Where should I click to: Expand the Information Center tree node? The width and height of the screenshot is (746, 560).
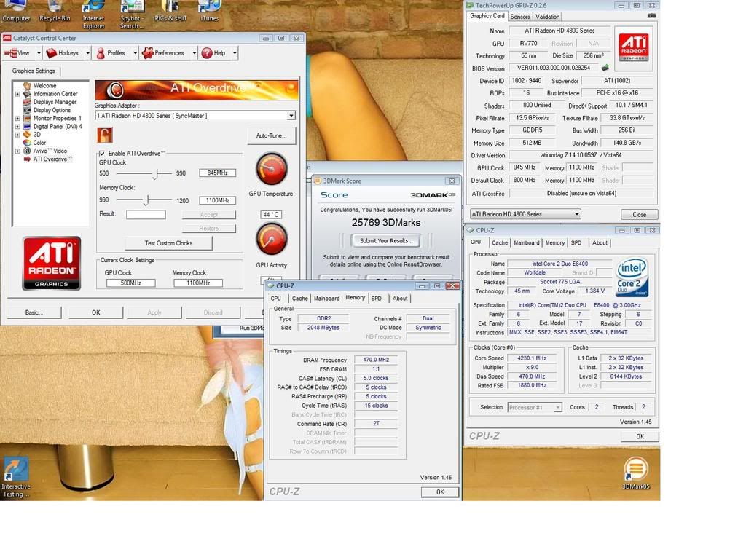click(x=17, y=94)
